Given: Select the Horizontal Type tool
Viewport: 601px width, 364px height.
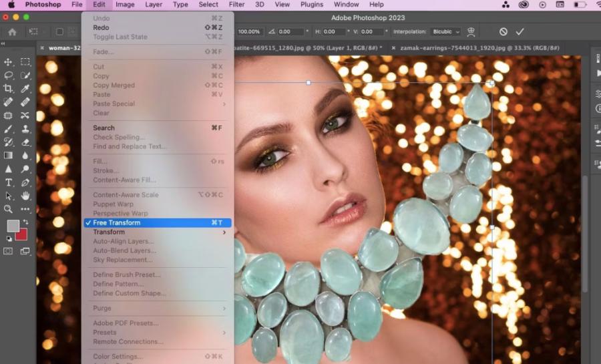Looking at the screenshot, I should (9, 182).
